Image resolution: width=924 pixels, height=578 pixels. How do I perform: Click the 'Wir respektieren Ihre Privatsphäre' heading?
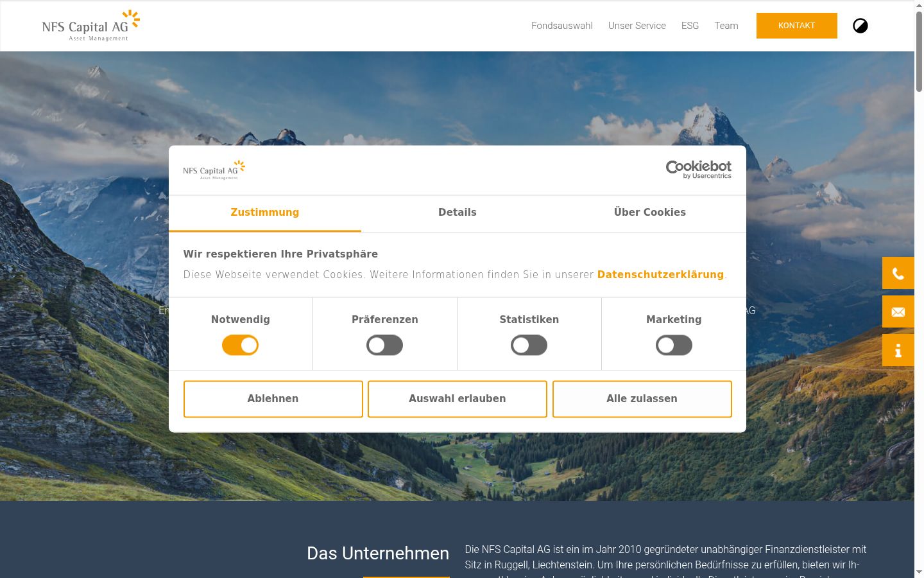point(280,254)
